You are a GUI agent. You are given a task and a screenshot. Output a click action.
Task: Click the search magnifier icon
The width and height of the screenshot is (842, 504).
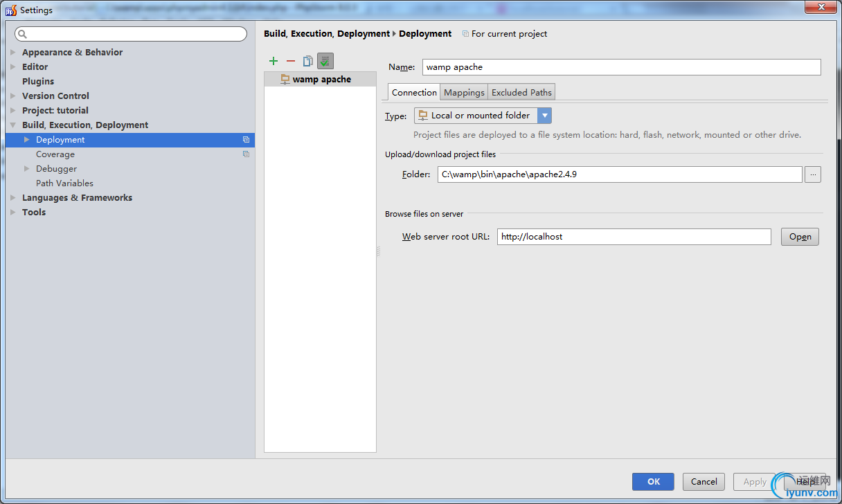(22, 34)
